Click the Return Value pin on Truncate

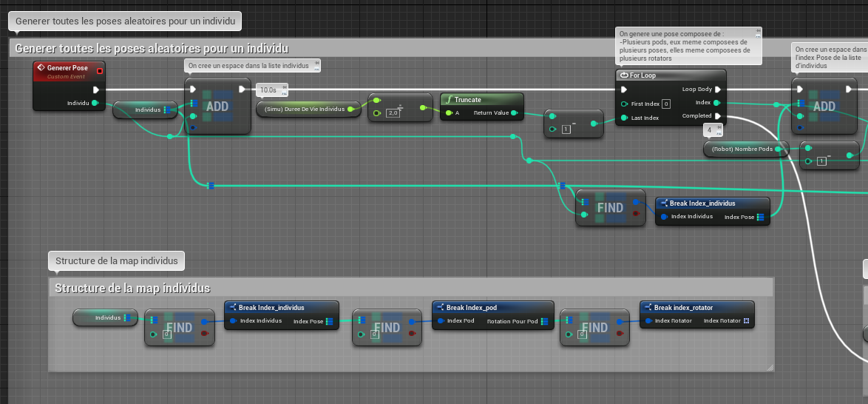click(514, 113)
